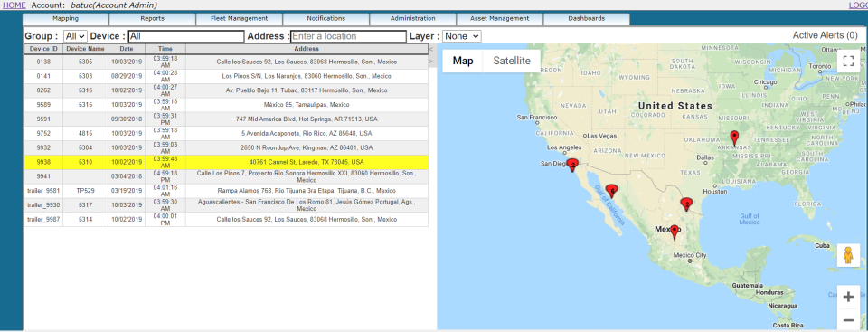Switch map to Map view
Image resolution: width=868 pixels, height=332 pixels.
(x=463, y=61)
